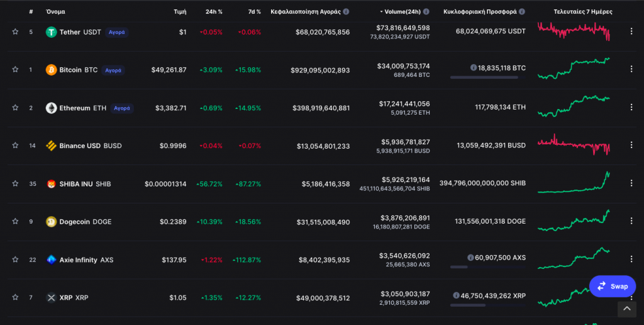Click the Αγορά button for Ethereum

pyautogui.click(x=121, y=108)
